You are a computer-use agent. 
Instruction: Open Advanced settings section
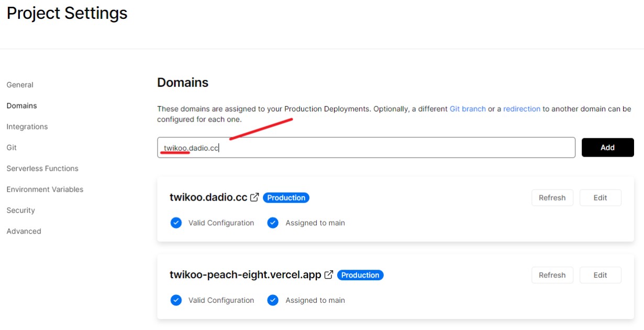(x=24, y=232)
